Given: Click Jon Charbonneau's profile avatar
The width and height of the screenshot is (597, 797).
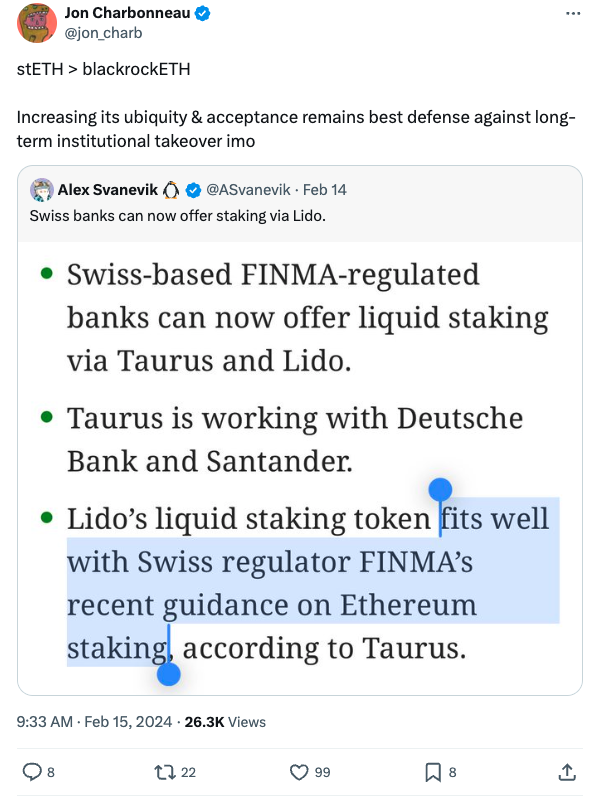Looking at the screenshot, I should 37,23.
